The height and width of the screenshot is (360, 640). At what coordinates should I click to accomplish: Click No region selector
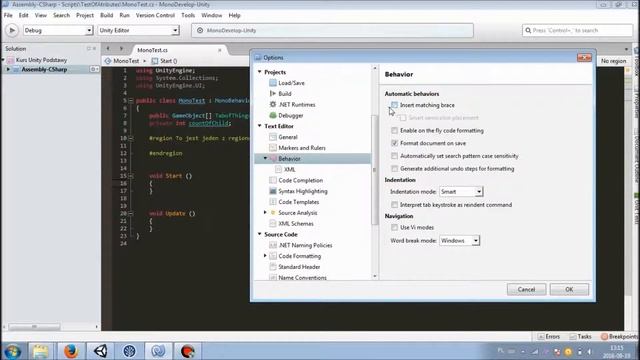pyautogui.click(x=613, y=61)
